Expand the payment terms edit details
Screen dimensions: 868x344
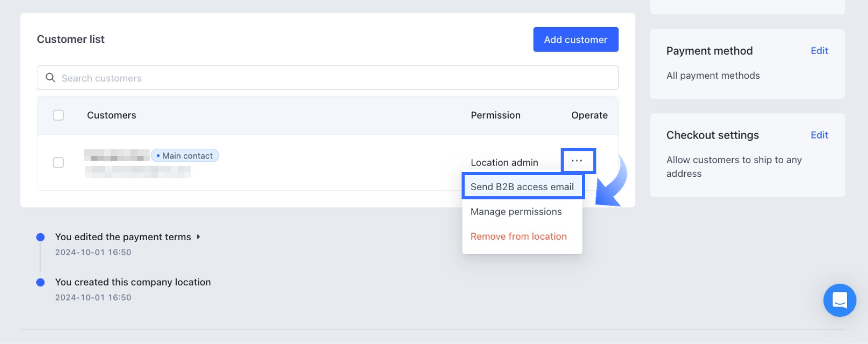(199, 237)
